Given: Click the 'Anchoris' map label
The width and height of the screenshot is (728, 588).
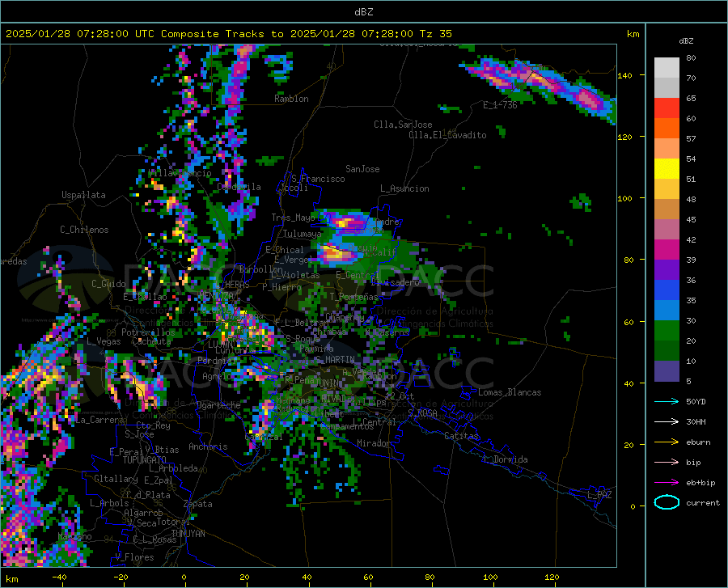Looking at the screenshot, I should click(x=208, y=446).
